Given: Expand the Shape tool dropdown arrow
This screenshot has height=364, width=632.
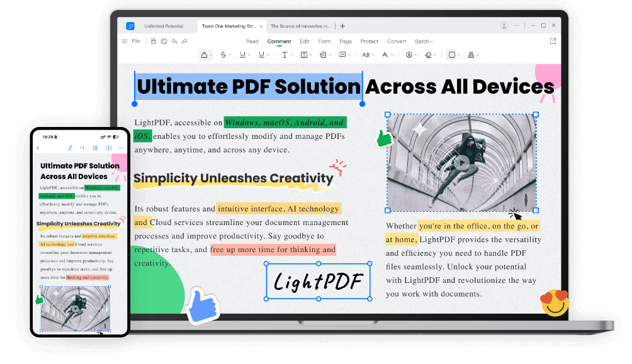Looking at the screenshot, I should 459,55.
